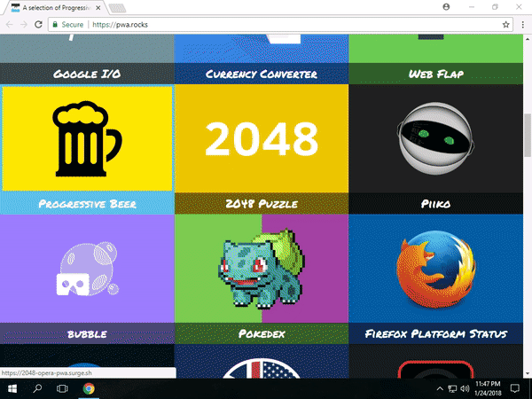Open the Chrome three-dot menu
The width and height of the screenshot is (532, 399).
point(522,25)
